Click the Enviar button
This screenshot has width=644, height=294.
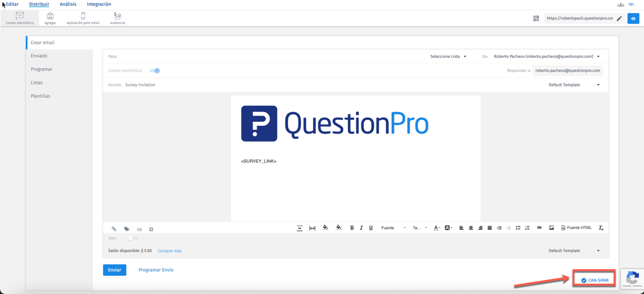pos(114,270)
